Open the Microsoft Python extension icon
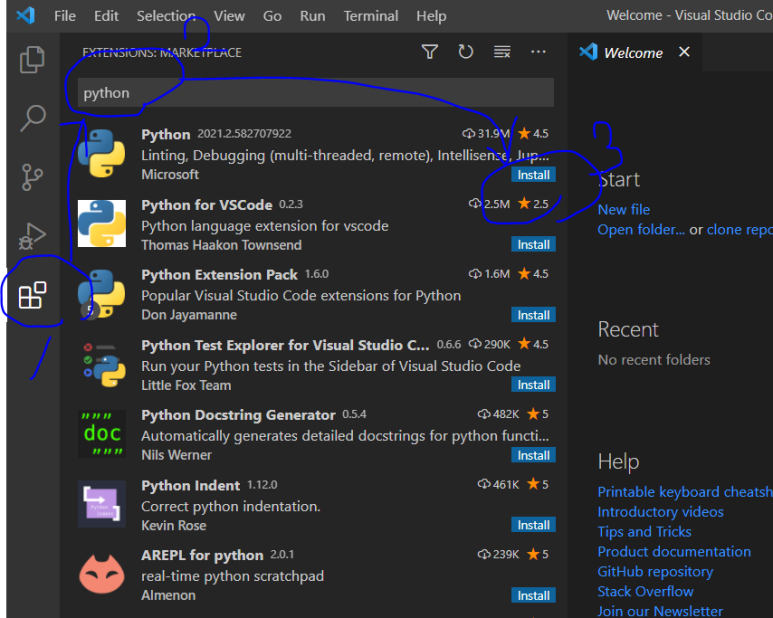This screenshot has height=618, width=773. (x=102, y=153)
